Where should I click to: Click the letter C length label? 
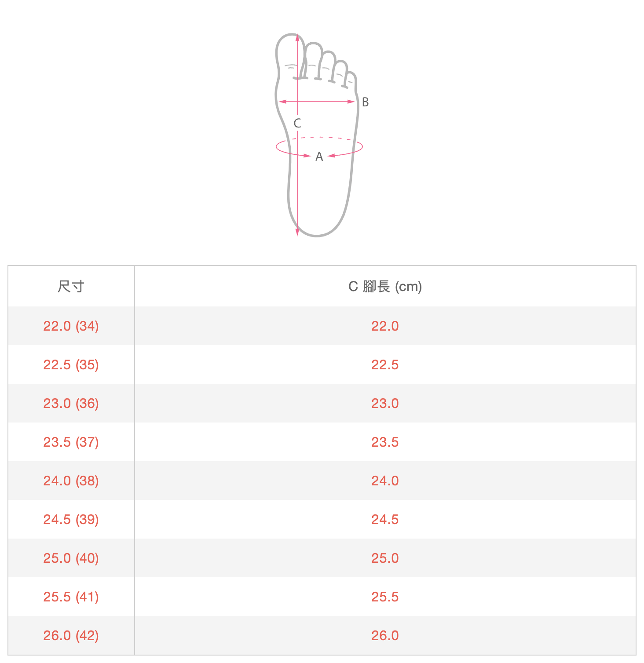coord(297,123)
